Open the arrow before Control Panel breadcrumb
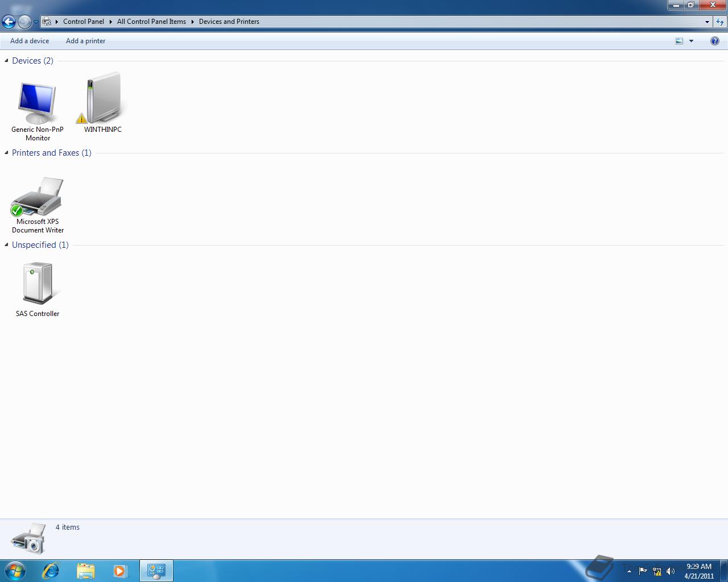 [57, 22]
